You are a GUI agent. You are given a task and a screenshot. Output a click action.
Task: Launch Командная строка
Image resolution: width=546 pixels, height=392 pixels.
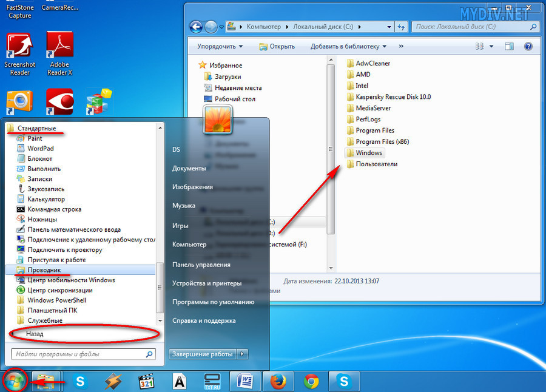click(x=49, y=209)
